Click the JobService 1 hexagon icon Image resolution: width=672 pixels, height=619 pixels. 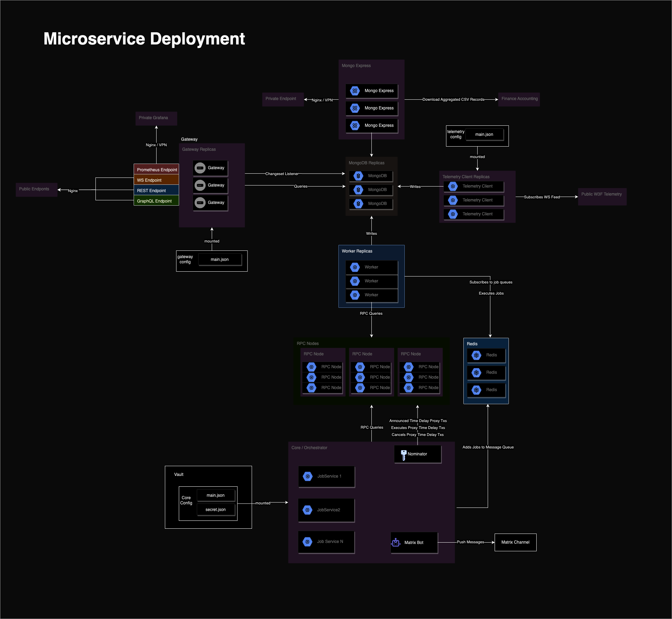click(x=308, y=476)
